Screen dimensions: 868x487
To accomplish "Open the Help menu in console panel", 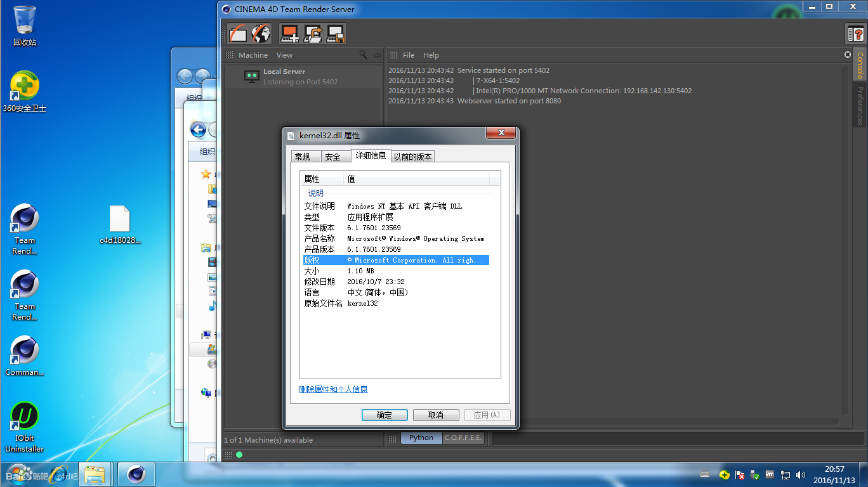I will (x=431, y=55).
